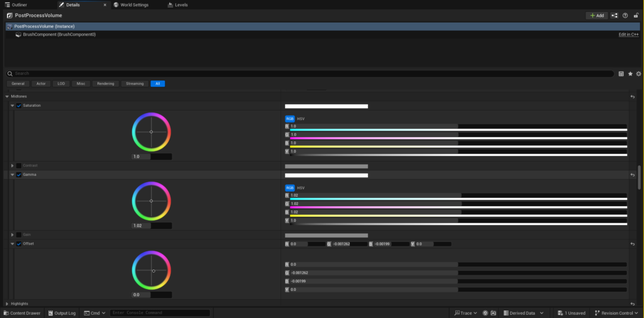Click the Outliner tab icon
644x318 pixels.
pyautogui.click(x=8, y=5)
